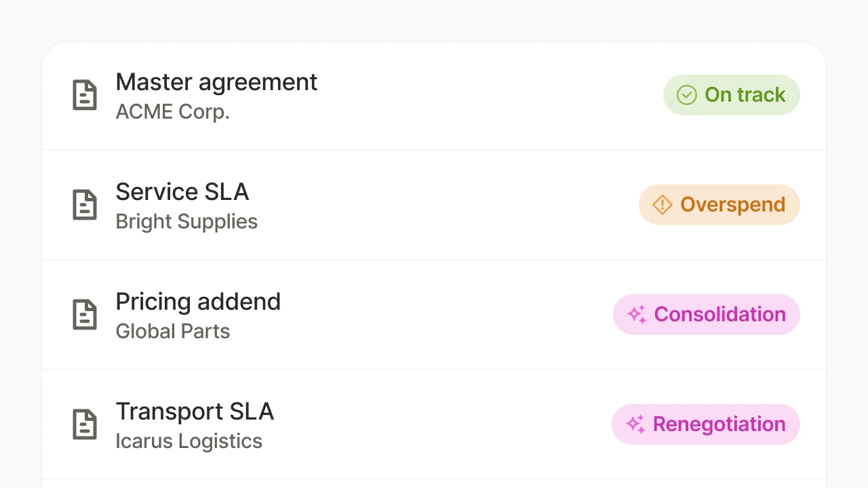Click the pink Consolidation label text
The width and height of the screenshot is (868, 488).
coord(719,314)
